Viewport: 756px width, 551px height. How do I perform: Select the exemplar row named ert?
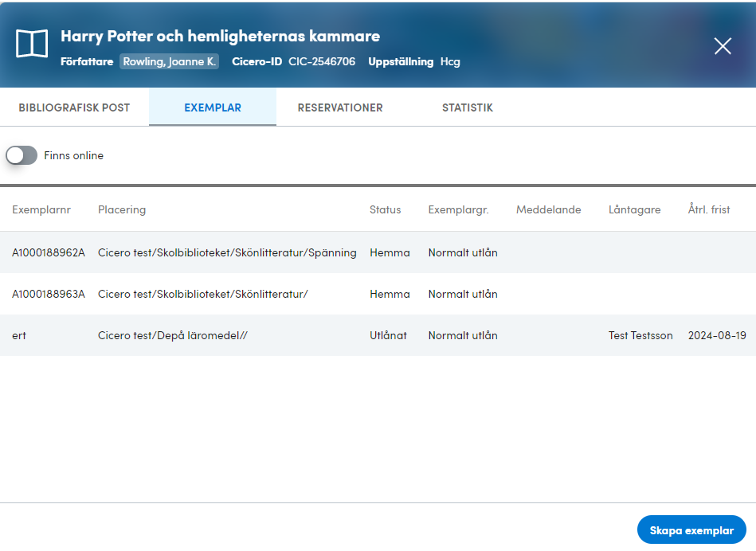pyautogui.click(x=378, y=335)
